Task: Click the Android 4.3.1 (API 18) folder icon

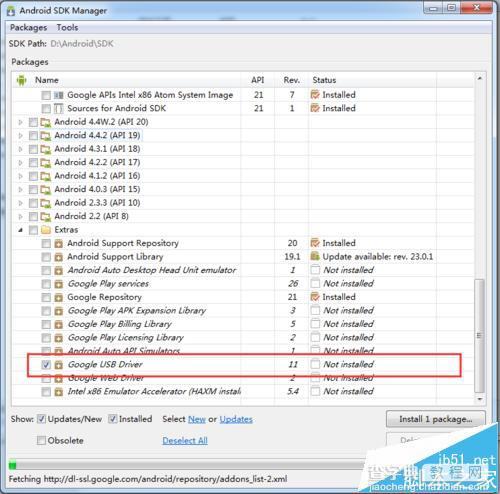Action: 45,149
